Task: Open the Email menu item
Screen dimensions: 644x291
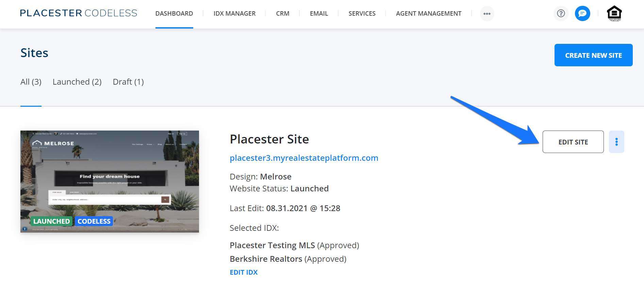Action: (319, 14)
